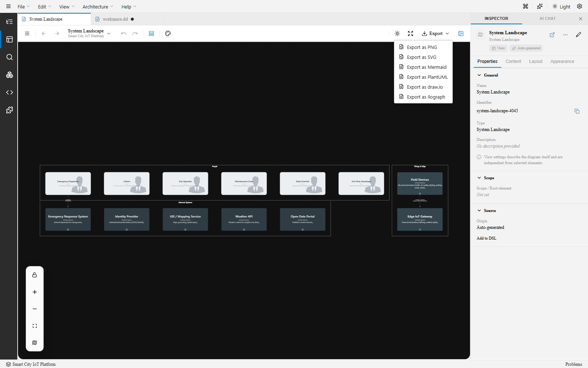Click the Add to DSL link

coord(486,238)
